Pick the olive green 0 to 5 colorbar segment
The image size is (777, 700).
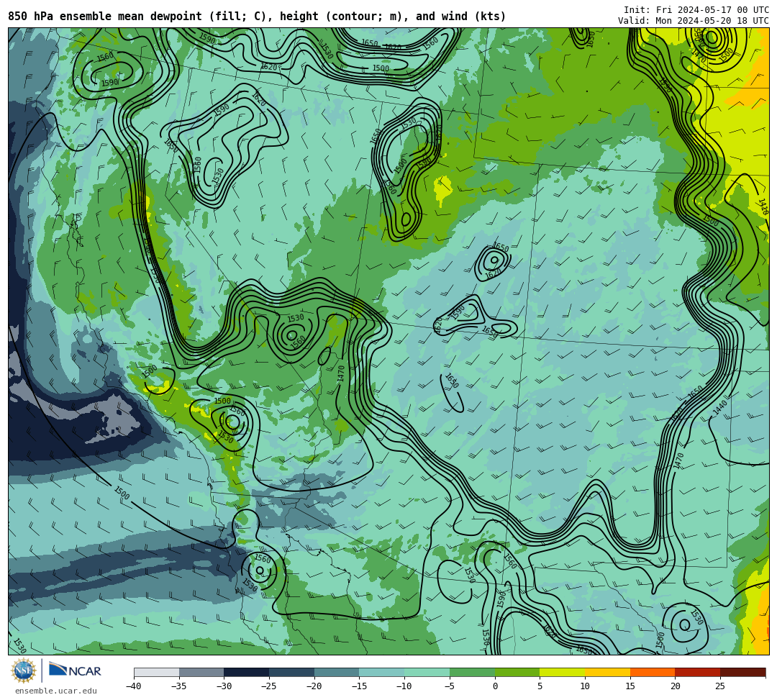517,672
